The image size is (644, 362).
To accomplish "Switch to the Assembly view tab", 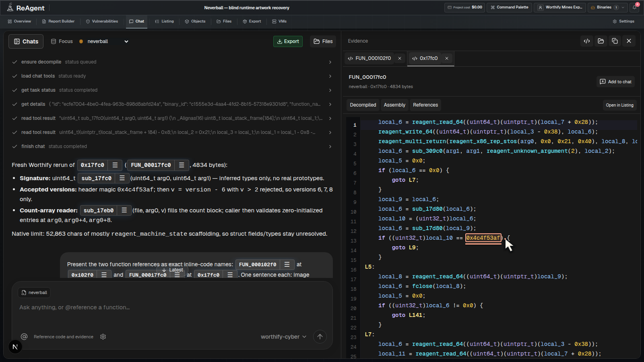I will click(x=394, y=105).
